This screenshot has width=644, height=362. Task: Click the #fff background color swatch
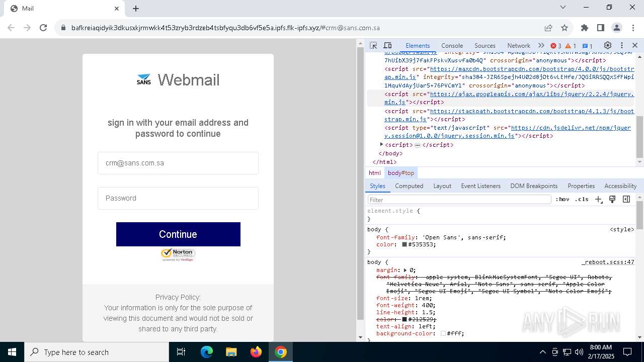443,333
